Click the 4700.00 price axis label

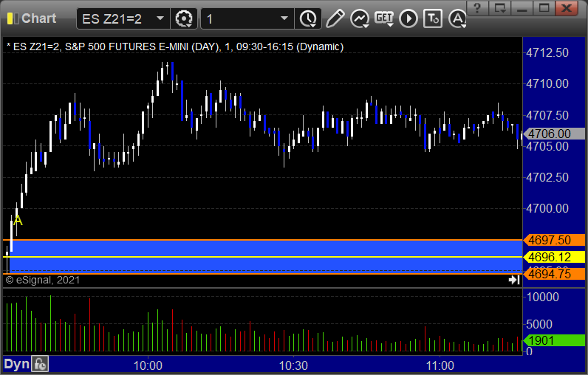547,208
